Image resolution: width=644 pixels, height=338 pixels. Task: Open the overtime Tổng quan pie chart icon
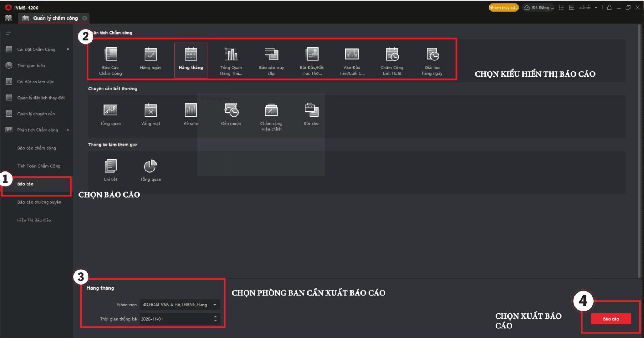[150, 167]
